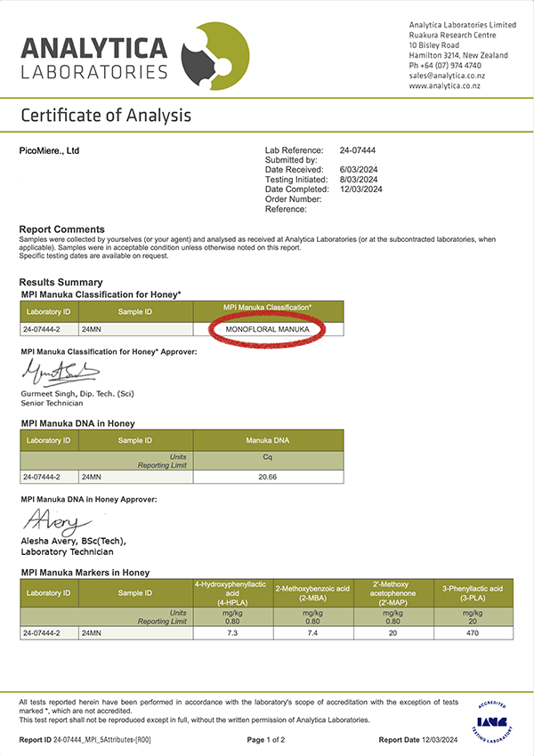Click the Page 1 of 2 footer indicator

click(x=266, y=740)
